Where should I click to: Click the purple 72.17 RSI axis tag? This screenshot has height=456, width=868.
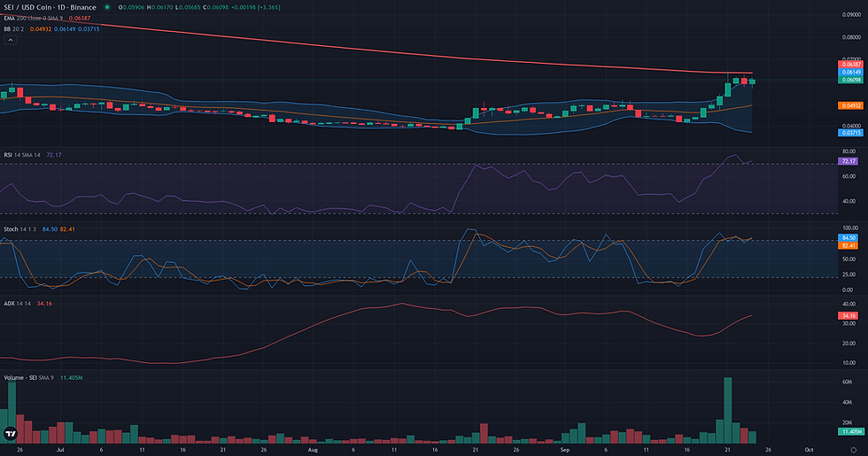[849, 161]
